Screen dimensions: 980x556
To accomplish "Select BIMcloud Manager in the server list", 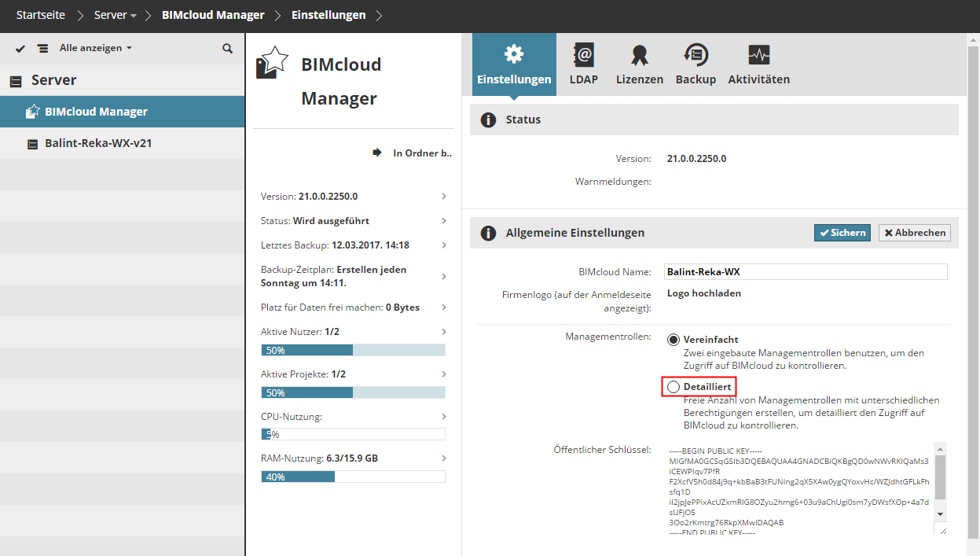I will point(123,112).
